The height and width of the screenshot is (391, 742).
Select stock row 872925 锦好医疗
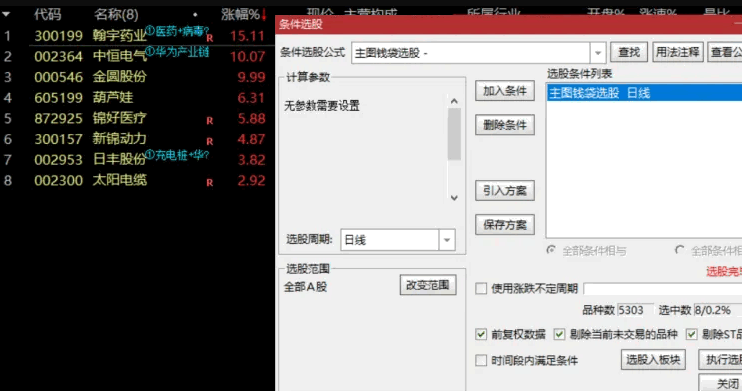(x=137, y=118)
